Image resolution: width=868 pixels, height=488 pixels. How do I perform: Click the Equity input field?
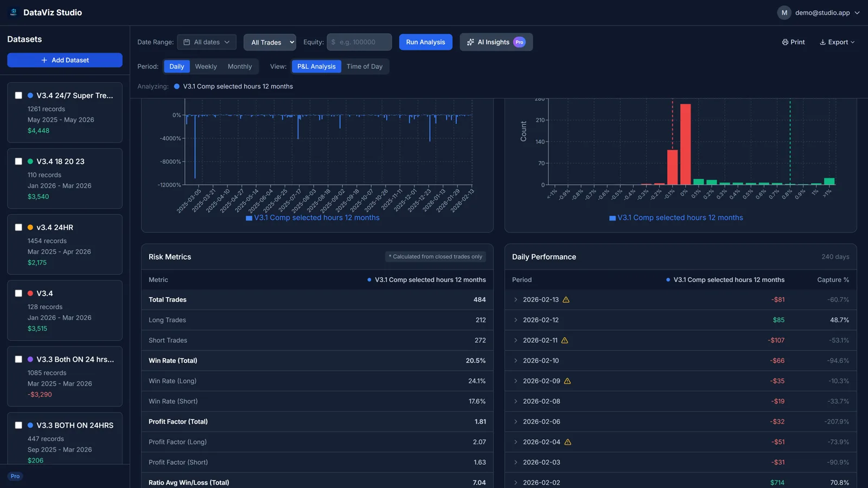coord(359,42)
